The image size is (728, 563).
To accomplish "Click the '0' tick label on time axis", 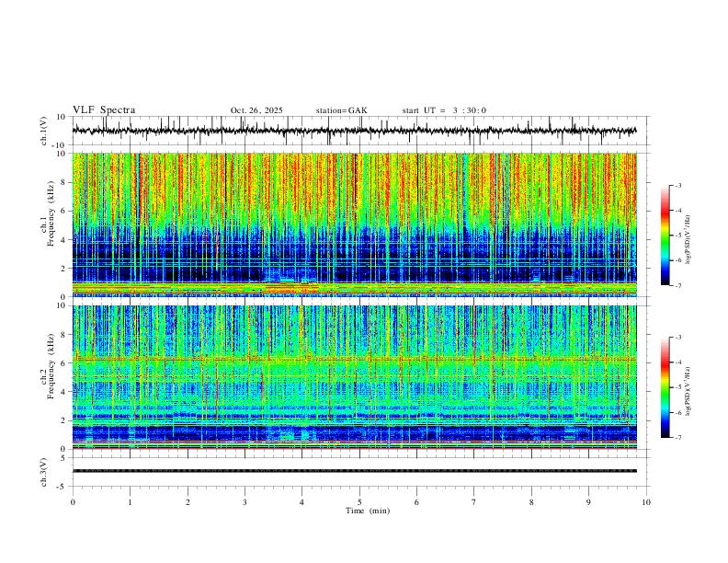I will pyautogui.click(x=73, y=502).
